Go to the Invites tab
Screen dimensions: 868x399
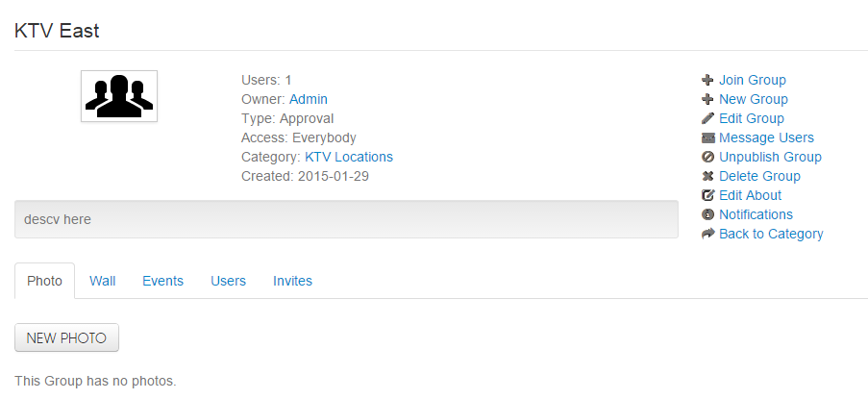[292, 281]
